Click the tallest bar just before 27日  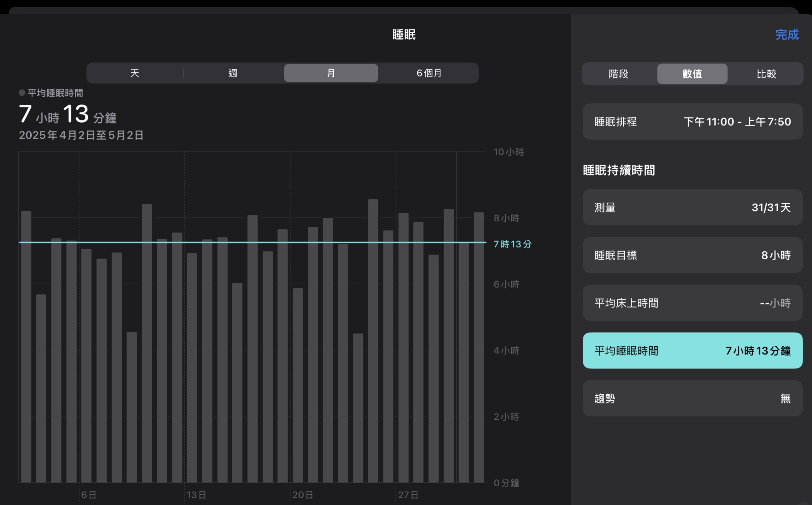click(373, 341)
